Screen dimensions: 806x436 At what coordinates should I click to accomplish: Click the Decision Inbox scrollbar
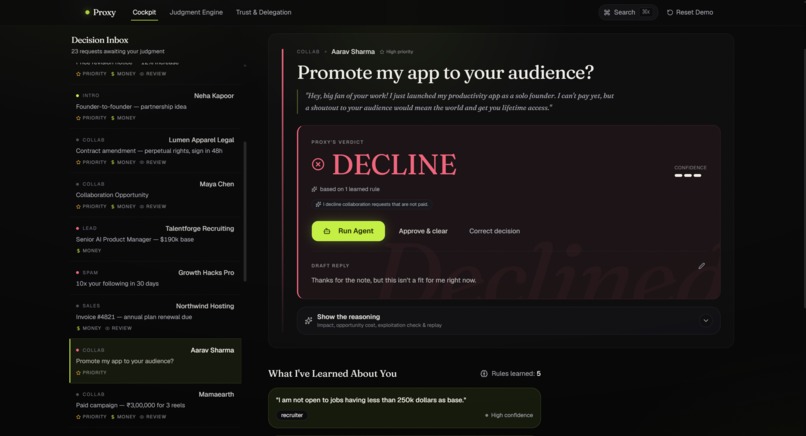pyautogui.click(x=245, y=211)
